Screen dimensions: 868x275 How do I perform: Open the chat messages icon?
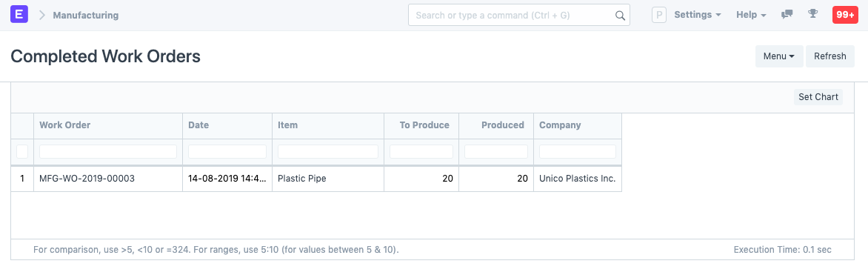coord(787,15)
